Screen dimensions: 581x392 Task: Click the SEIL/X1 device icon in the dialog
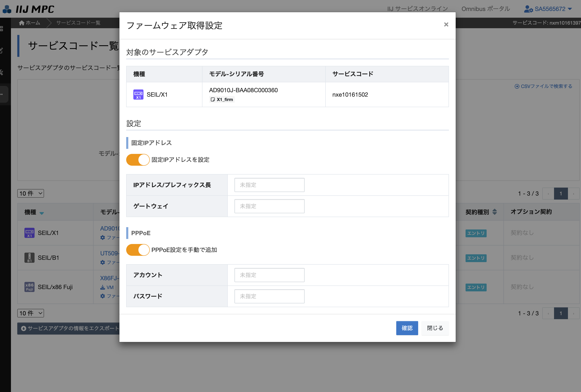coord(138,95)
